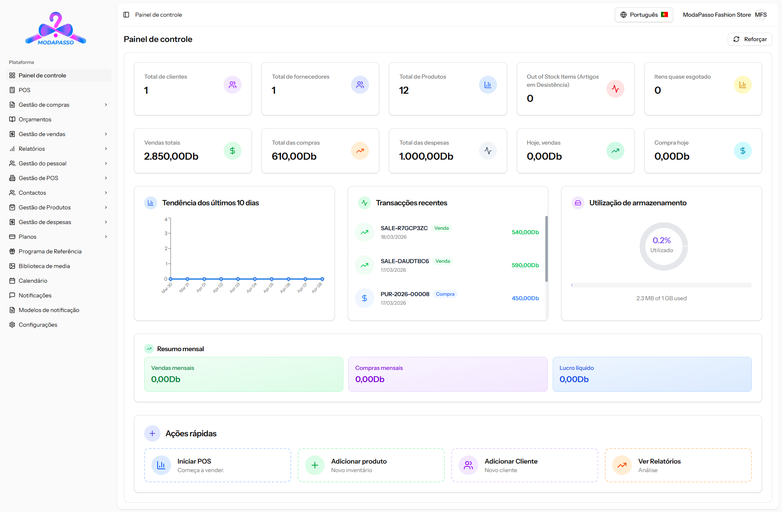Click the Out of Stock pulse icon
782x532 pixels.
click(x=615, y=89)
